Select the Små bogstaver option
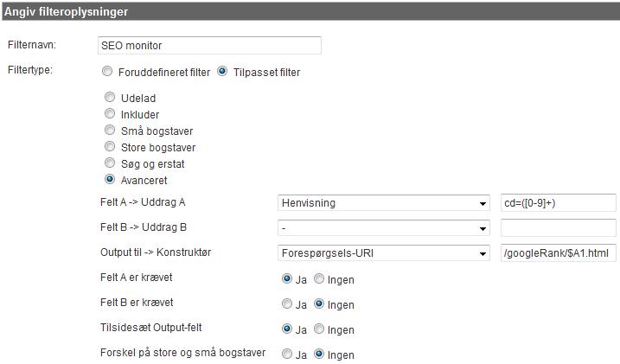Screen dimensions: 620x364 (110, 130)
